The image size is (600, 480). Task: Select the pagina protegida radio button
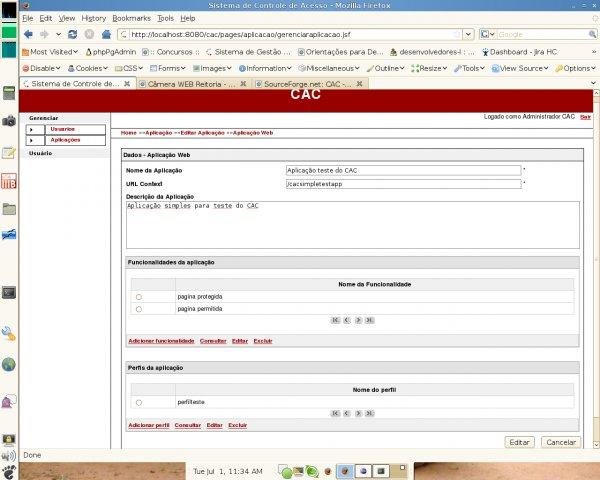139,297
